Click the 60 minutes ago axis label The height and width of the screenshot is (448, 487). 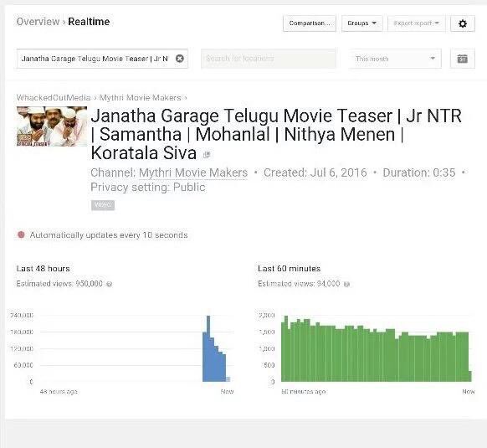[304, 392]
